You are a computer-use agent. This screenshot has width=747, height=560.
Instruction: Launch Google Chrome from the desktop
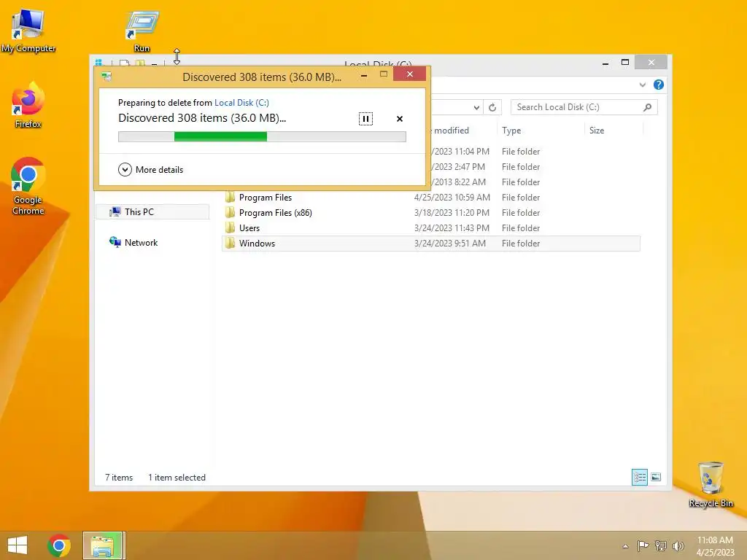click(28, 186)
